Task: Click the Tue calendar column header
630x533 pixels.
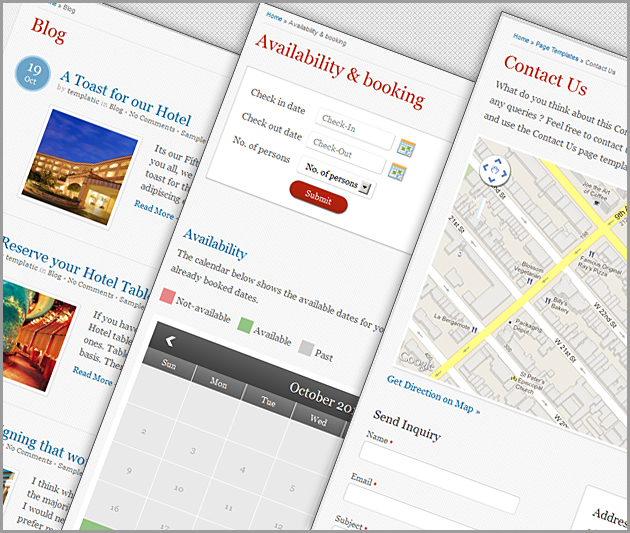Action: (268, 402)
